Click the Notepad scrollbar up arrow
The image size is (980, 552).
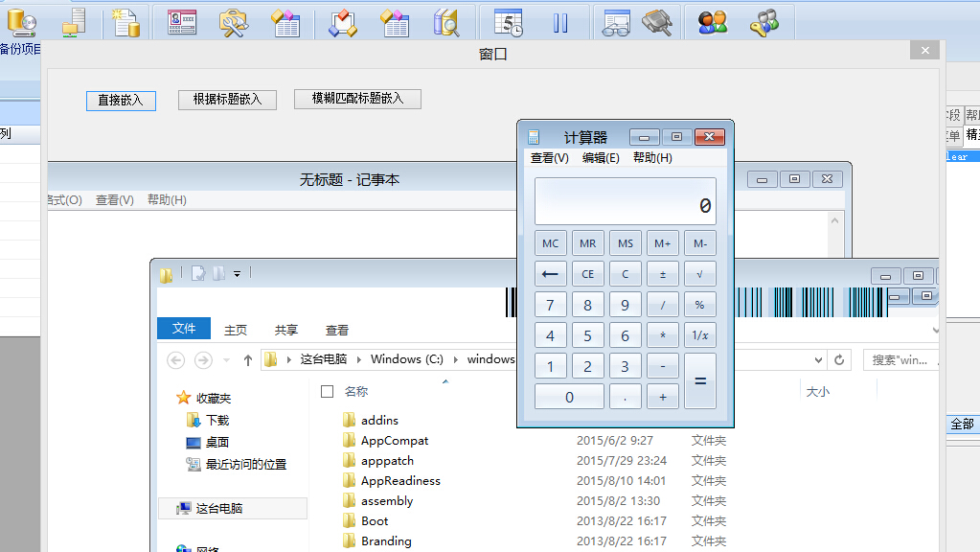[834, 220]
